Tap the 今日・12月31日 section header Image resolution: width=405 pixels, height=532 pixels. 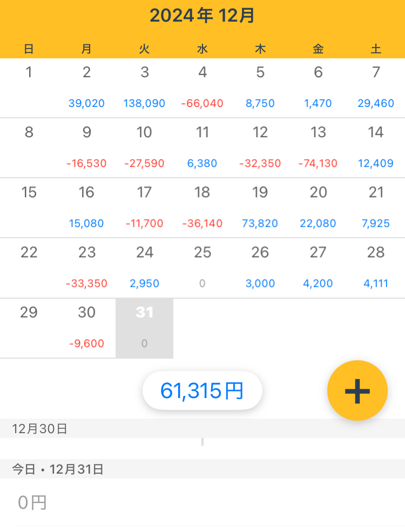[202, 469]
